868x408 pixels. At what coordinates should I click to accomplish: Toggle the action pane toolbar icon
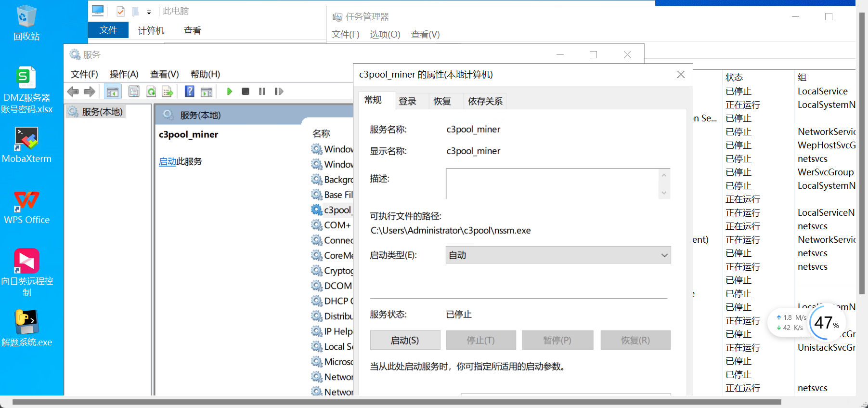click(207, 92)
